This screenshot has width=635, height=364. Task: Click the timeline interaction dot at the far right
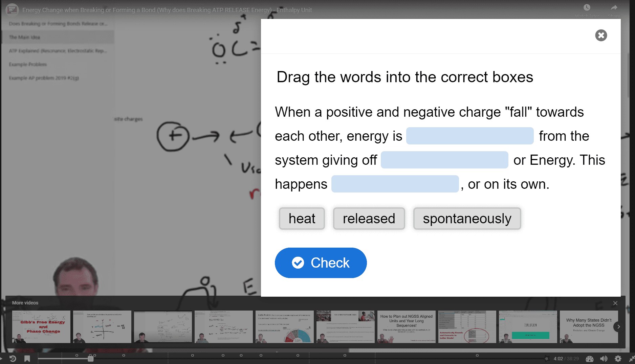477,355
